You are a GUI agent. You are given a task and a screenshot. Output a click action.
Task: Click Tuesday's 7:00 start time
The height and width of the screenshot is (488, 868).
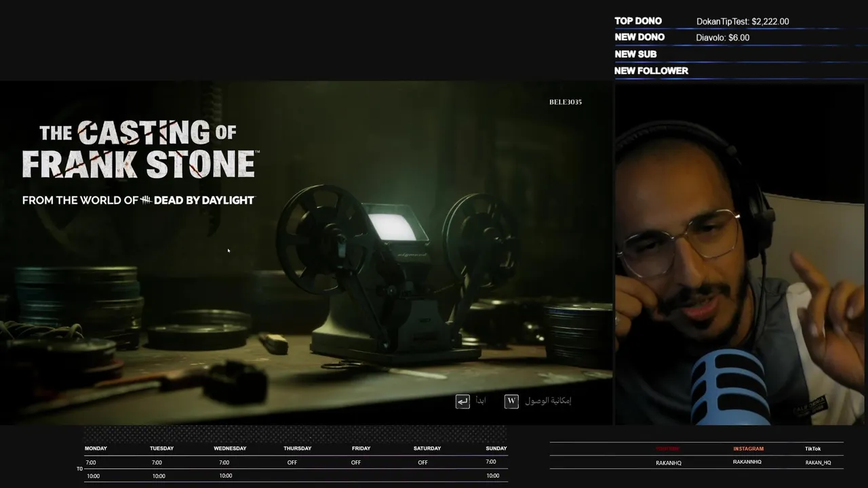point(157,462)
